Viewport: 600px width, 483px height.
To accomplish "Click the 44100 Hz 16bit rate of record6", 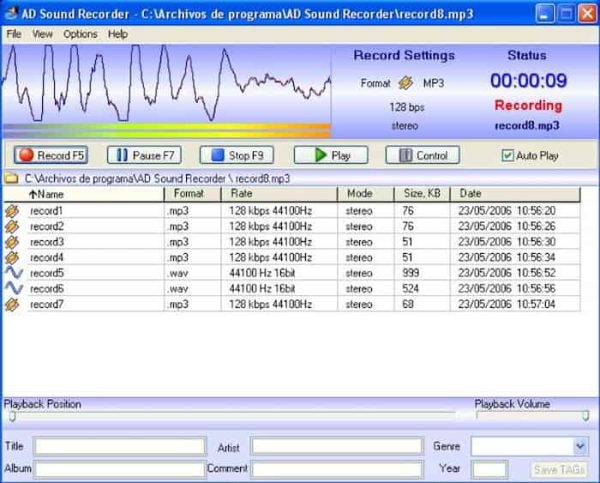I will 262,289.
